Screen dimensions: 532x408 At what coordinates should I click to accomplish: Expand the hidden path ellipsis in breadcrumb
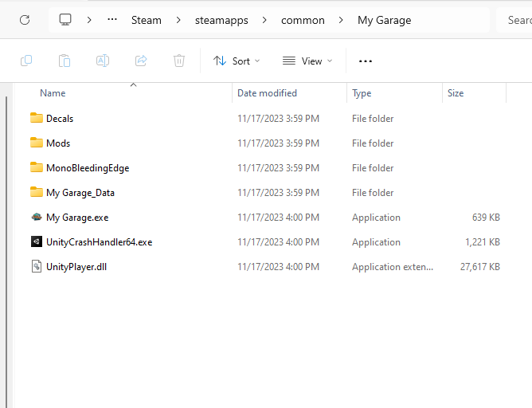[x=112, y=20]
